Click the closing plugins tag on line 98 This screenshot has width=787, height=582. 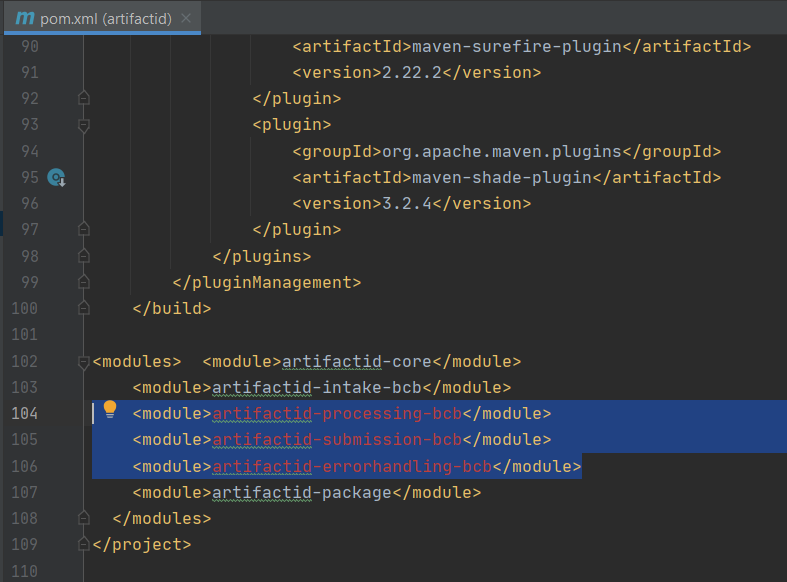pyautogui.click(x=261, y=256)
